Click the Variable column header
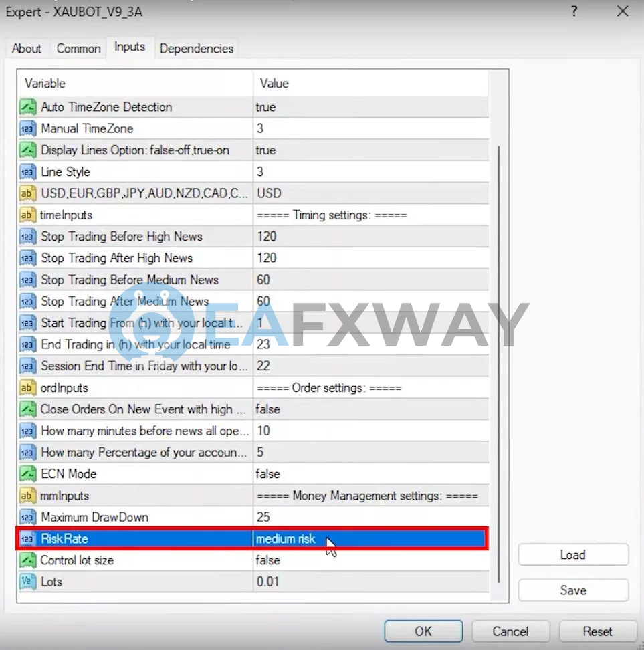The width and height of the screenshot is (644, 650). tap(135, 84)
